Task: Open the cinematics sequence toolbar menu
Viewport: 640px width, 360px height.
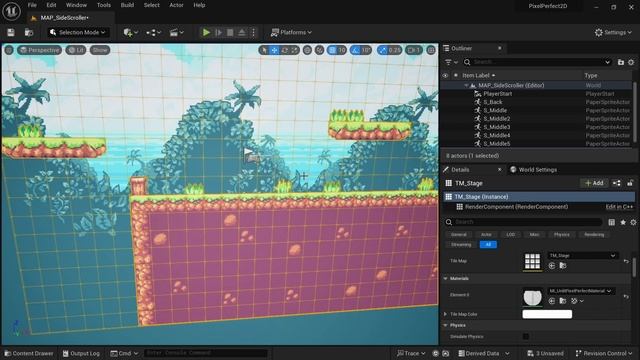Action: click(x=177, y=32)
